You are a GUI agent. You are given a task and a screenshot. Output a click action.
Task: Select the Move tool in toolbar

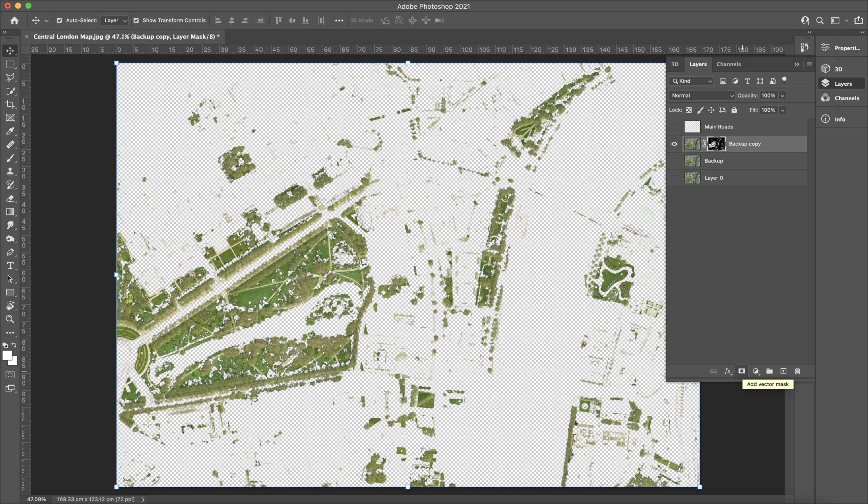coord(10,51)
